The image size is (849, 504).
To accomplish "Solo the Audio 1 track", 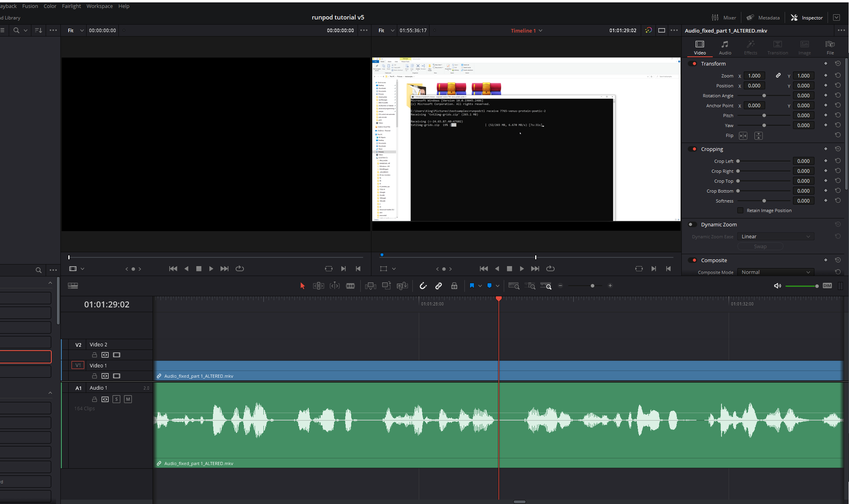I will (x=116, y=399).
